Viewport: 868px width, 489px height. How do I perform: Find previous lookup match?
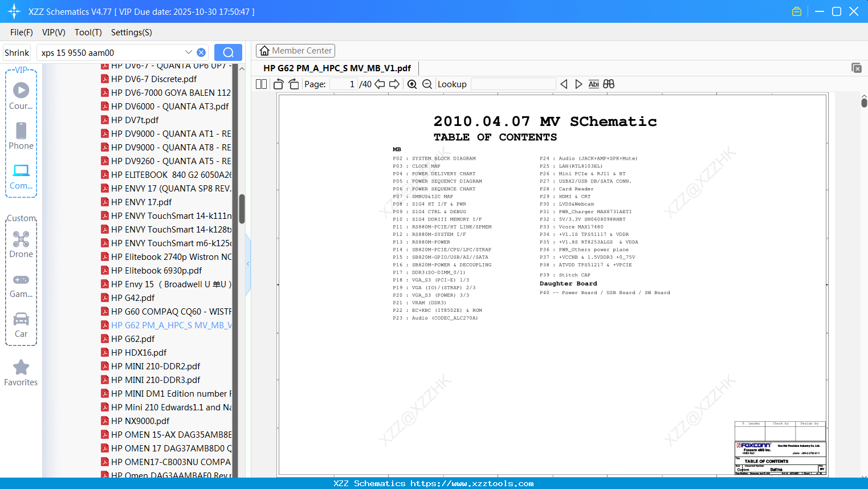564,84
